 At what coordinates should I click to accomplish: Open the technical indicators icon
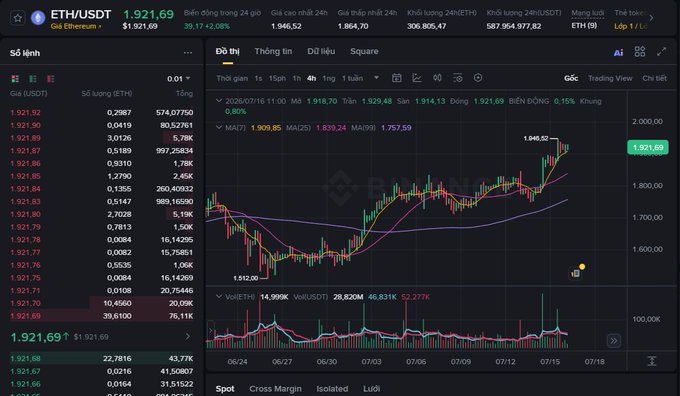pos(417,78)
